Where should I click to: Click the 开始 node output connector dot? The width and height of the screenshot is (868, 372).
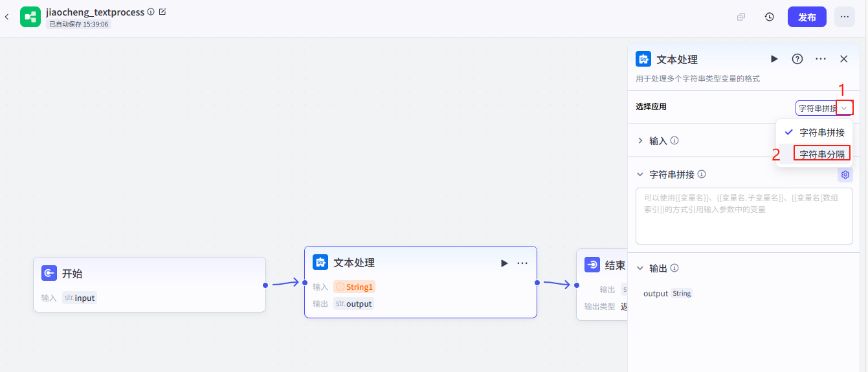click(265, 285)
